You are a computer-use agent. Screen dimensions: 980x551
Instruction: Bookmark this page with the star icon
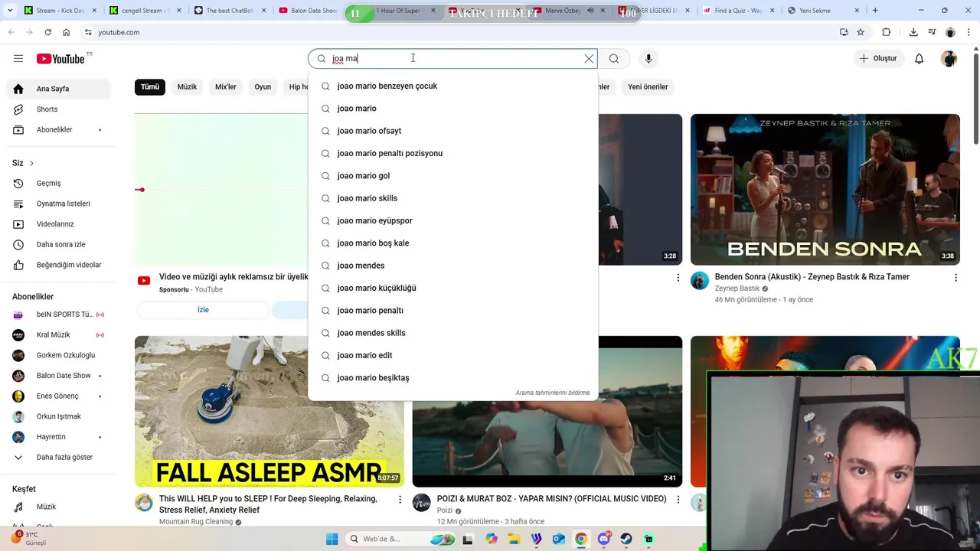click(861, 32)
